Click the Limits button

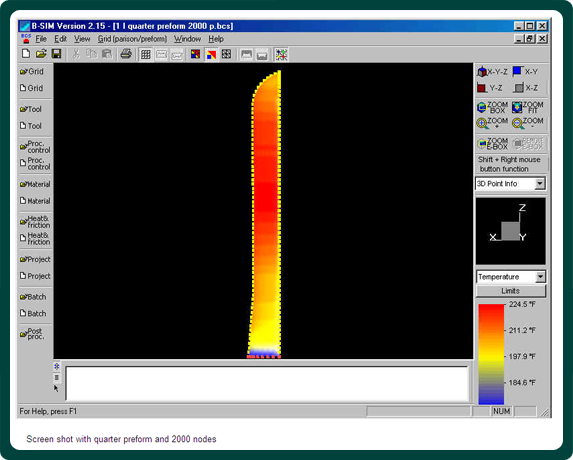click(x=511, y=291)
